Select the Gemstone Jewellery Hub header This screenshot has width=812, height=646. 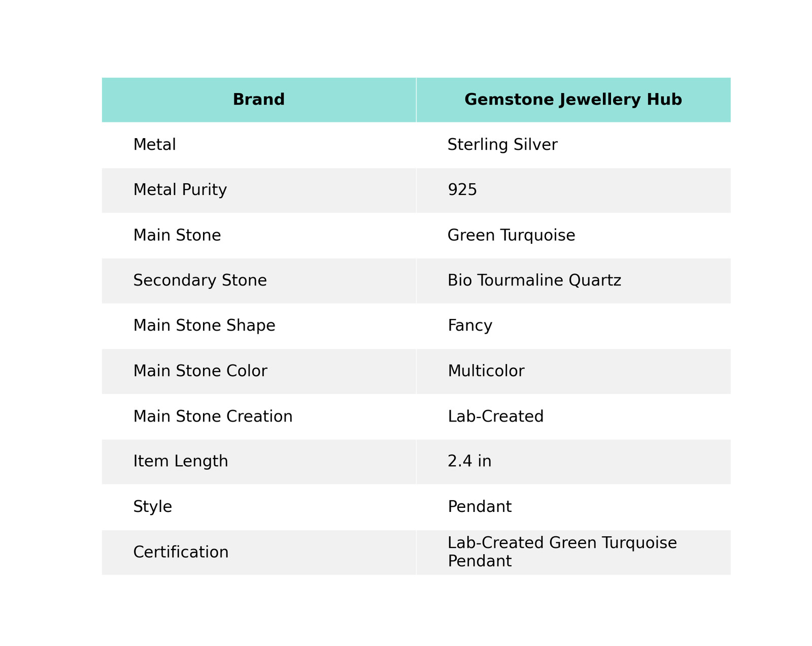pyautogui.click(x=573, y=100)
